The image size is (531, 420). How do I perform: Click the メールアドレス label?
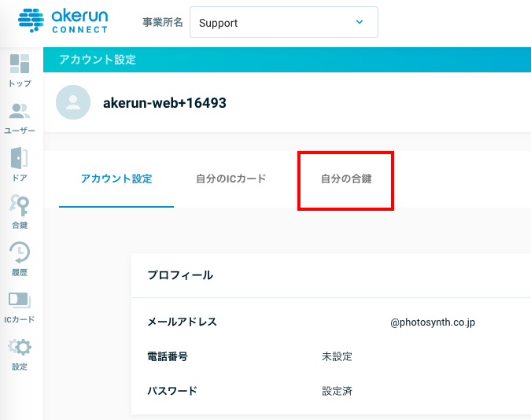click(x=183, y=322)
